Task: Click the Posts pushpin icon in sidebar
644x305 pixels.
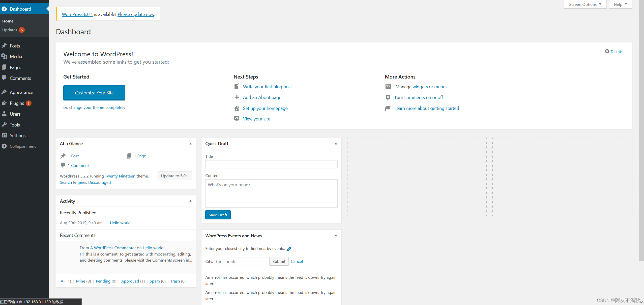Action: click(4, 46)
